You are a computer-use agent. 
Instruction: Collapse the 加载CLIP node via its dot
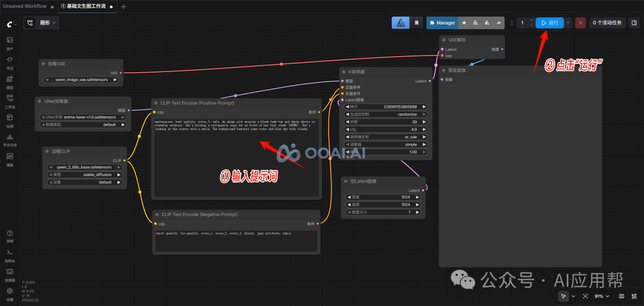[47, 151]
